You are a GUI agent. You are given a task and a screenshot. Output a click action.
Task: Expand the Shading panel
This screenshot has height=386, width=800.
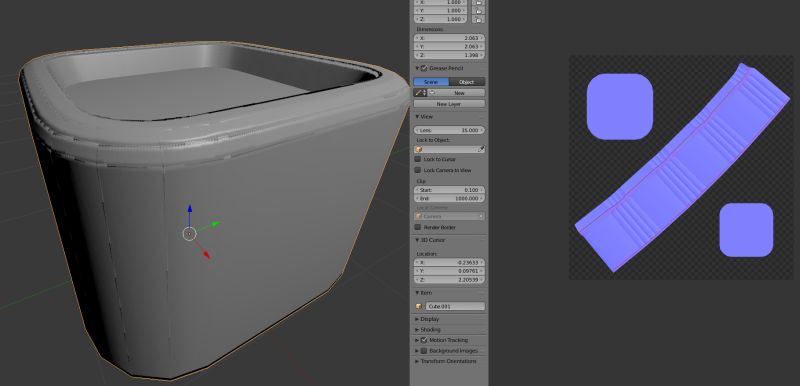[x=417, y=330]
